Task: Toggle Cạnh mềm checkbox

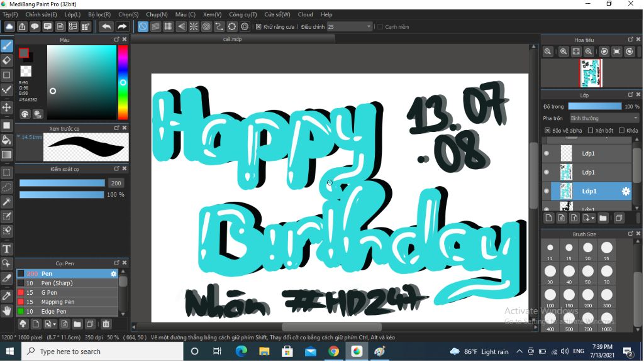Action: coord(380,26)
